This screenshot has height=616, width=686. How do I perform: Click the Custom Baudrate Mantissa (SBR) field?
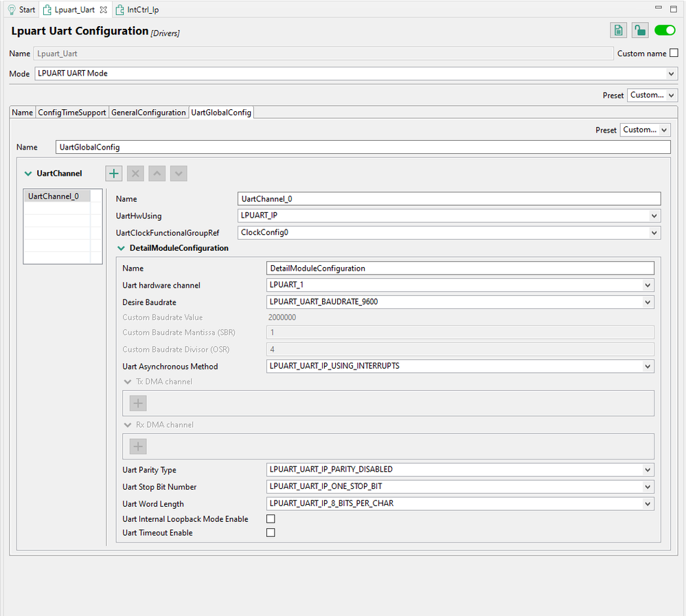460,332
